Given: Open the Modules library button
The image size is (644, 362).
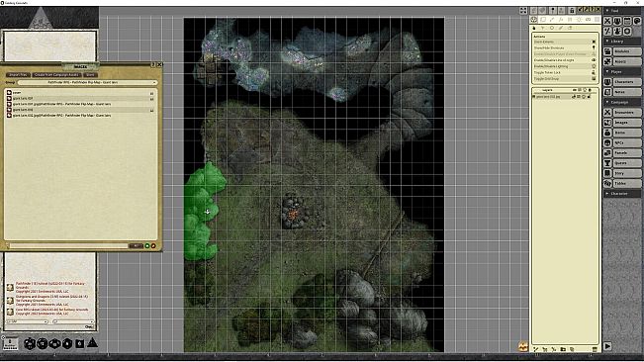Looking at the screenshot, I should click(627, 51).
